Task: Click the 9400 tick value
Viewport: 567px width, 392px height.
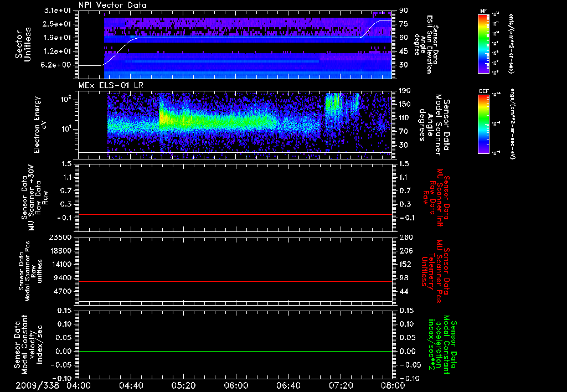Action: (x=63, y=278)
